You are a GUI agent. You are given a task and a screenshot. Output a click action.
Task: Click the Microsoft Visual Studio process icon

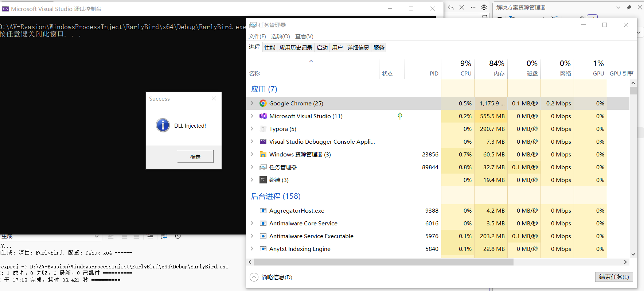click(x=263, y=116)
